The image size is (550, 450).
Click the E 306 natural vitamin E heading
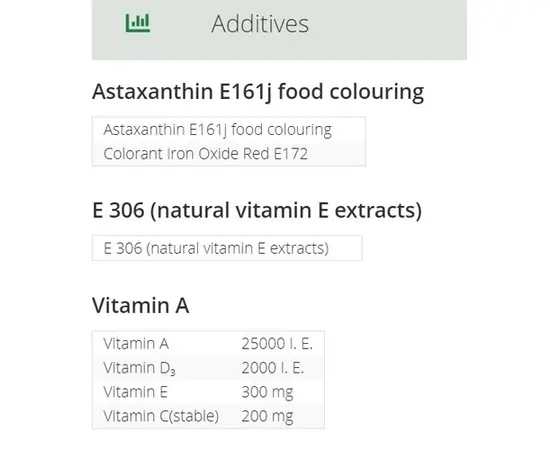coord(257,210)
